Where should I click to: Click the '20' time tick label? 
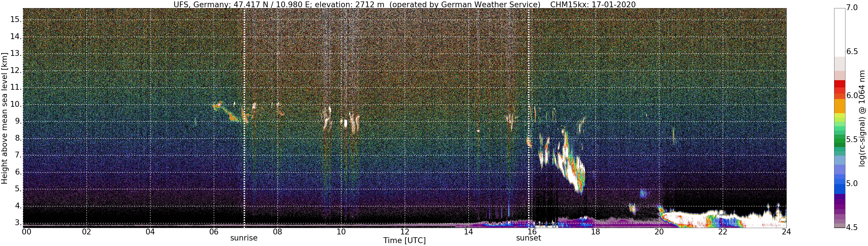point(659,232)
